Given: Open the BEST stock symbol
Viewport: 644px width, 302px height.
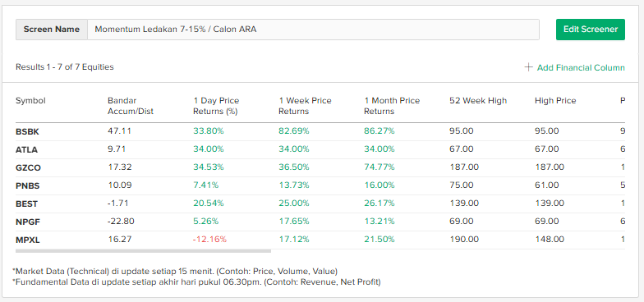Looking at the screenshot, I should (x=26, y=204).
